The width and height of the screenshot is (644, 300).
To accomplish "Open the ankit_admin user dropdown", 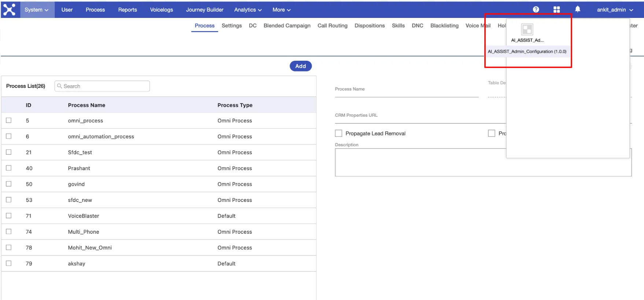I will [x=615, y=10].
